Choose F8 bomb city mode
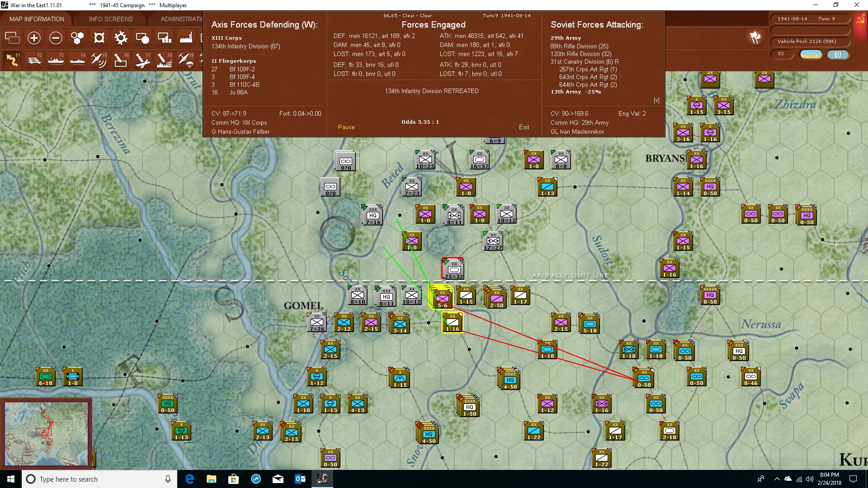This screenshot has width=868, height=488. click(164, 60)
